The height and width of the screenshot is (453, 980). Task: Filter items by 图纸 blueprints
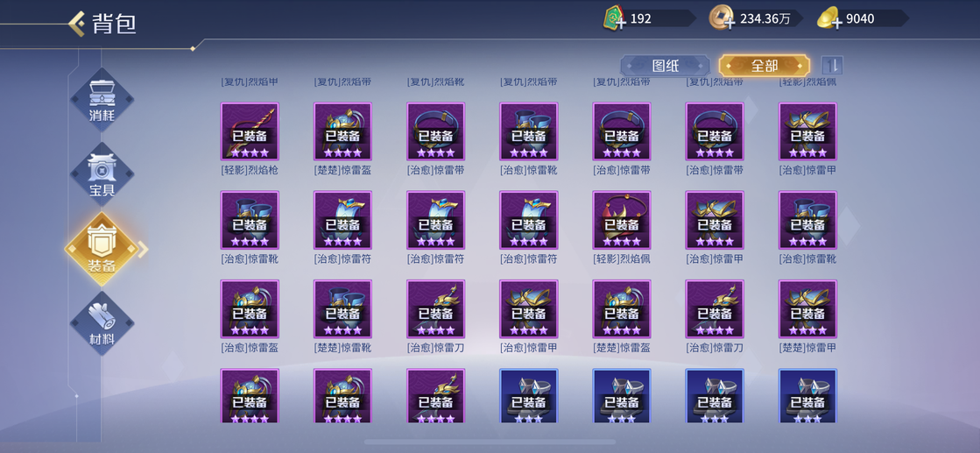[x=665, y=66]
